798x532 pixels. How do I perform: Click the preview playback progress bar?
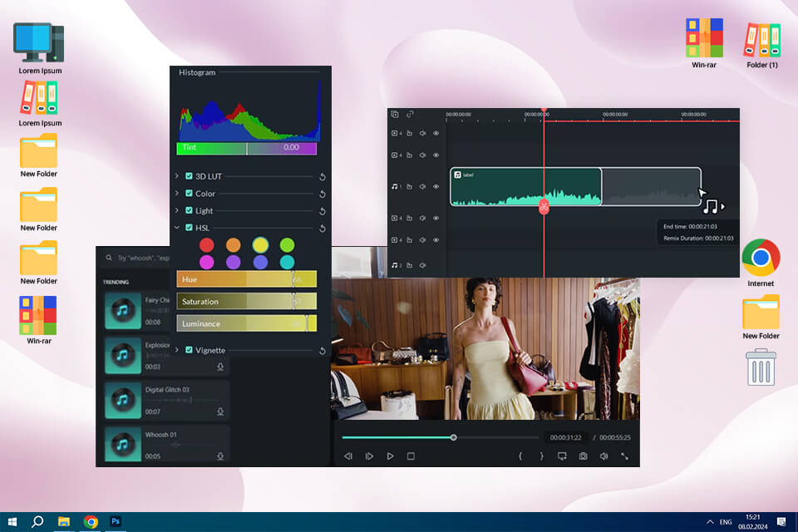(441, 438)
